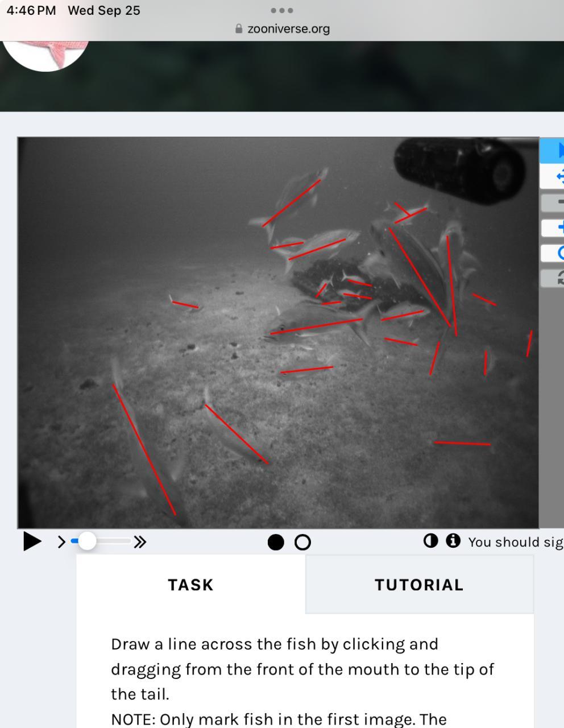Open the TUTORIAL tab
Screen dimensions: 564x728
click(420, 585)
